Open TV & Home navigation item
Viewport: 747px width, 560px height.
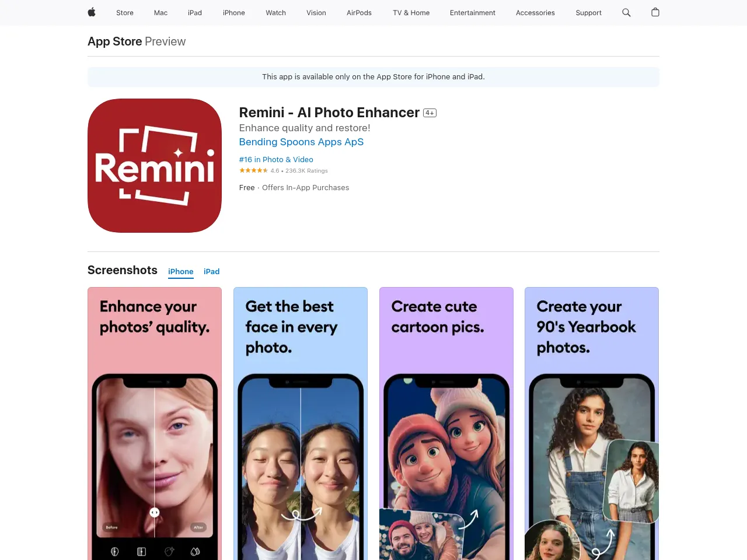411,13
